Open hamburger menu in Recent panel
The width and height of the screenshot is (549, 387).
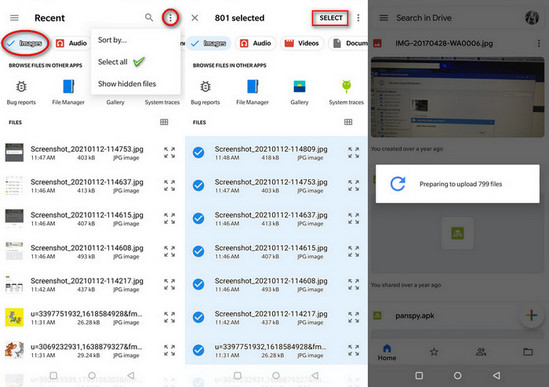pyautogui.click(x=14, y=18)
